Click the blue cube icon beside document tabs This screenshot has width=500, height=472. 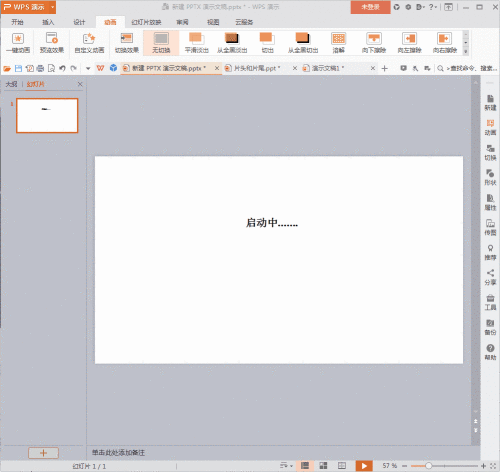pyautogui.click(x=113, y=68)
